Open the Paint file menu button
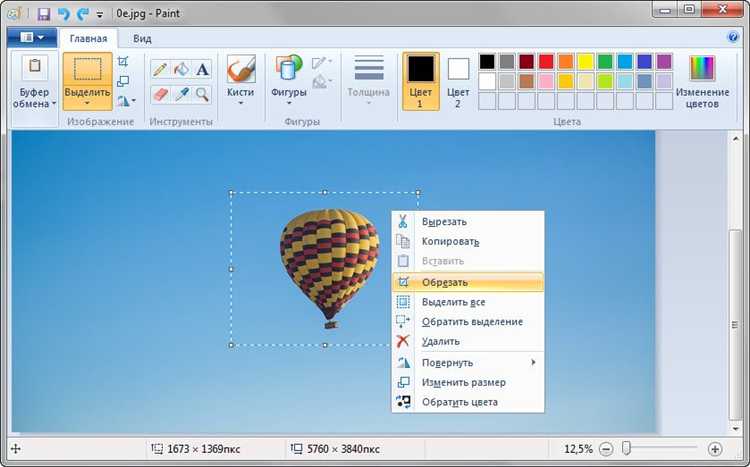The image size is (750, 467). [x=32, y=37]
